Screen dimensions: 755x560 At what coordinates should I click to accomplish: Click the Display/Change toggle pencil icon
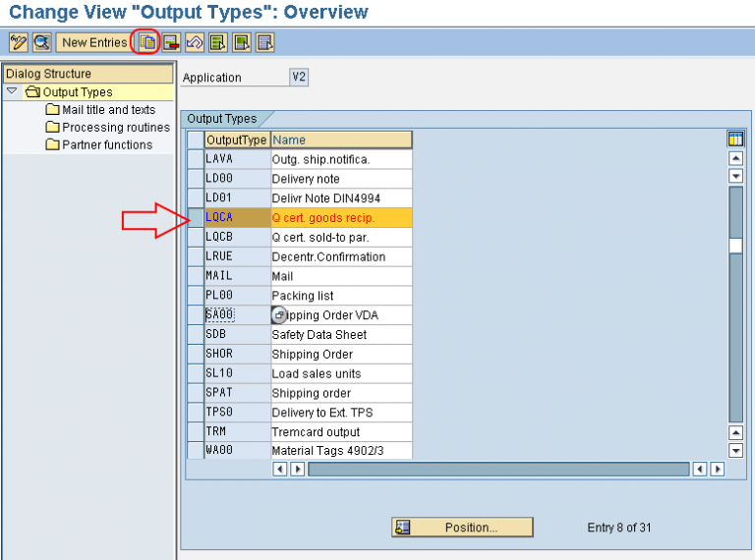click(x=18, y=42)
